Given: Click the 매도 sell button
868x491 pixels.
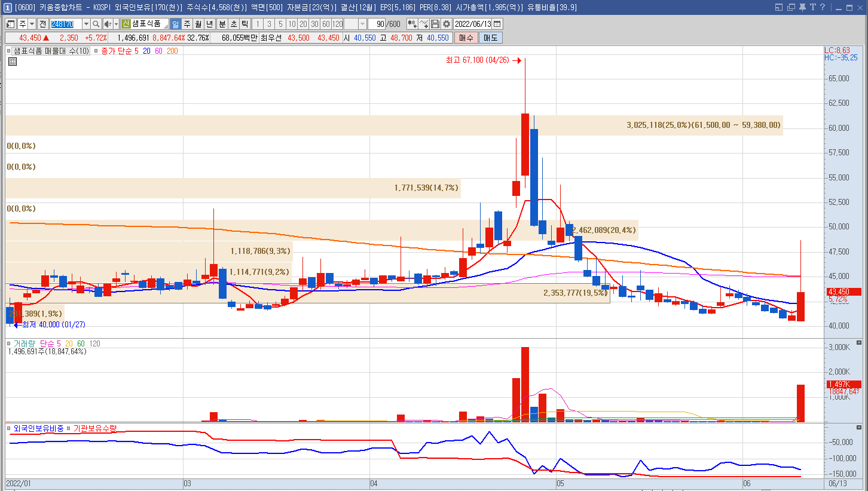Looking at the screenshot, I should tap(490, 38).
